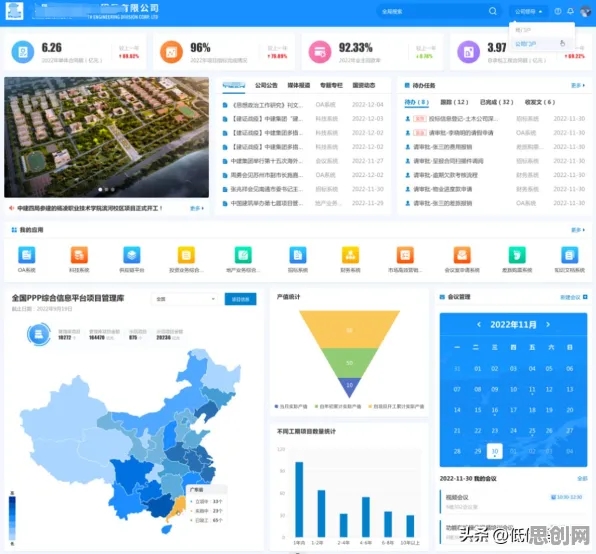The image size is (596, 554).
Task: Switch to the 专题专栏 tab
Action: click(331, 85)
